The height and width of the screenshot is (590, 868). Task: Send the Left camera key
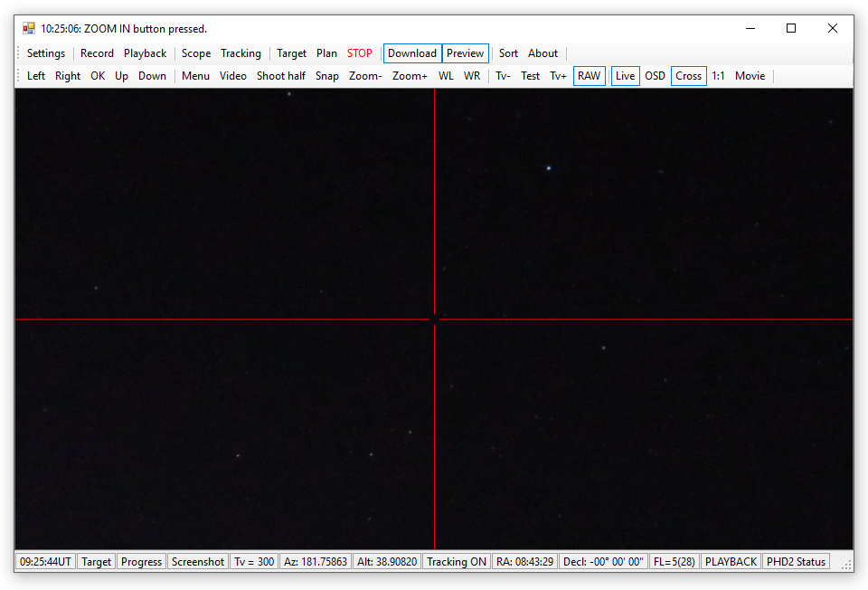[x=36, y=76]
